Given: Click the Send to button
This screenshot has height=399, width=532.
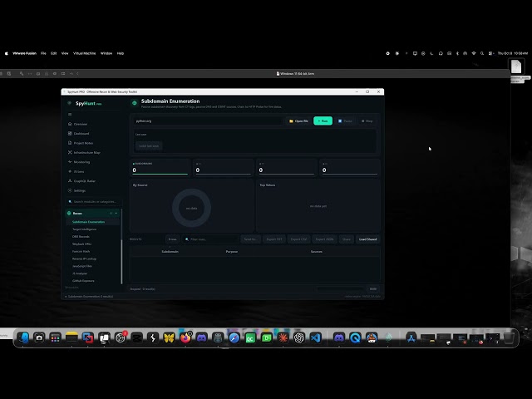Looking at the screenshot, I should tap(250, 239).
